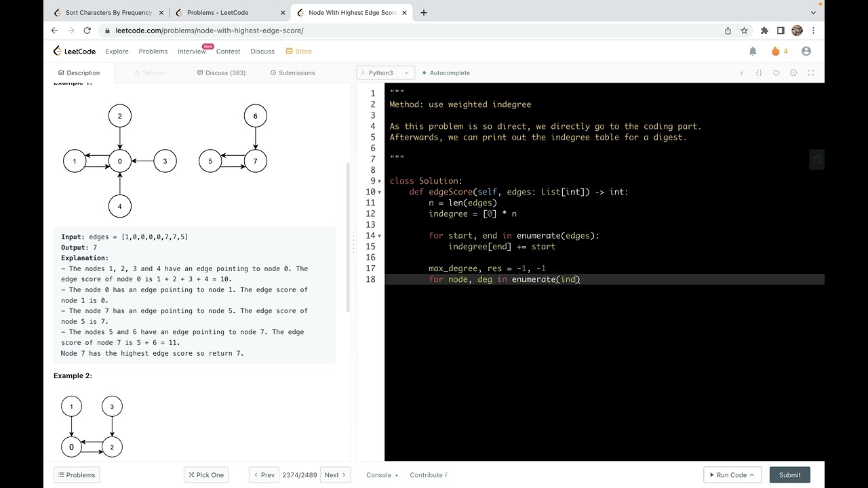Click Pick One random problem

206,475
